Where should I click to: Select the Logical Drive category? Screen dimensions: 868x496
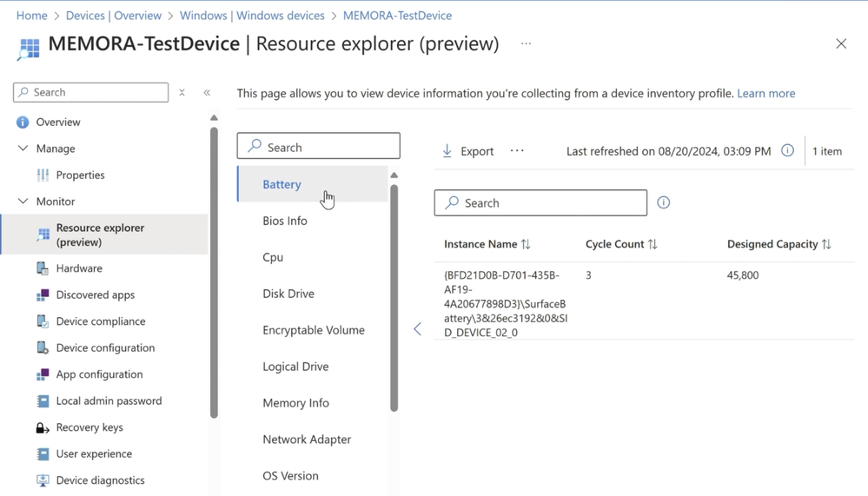coord(313,367)
